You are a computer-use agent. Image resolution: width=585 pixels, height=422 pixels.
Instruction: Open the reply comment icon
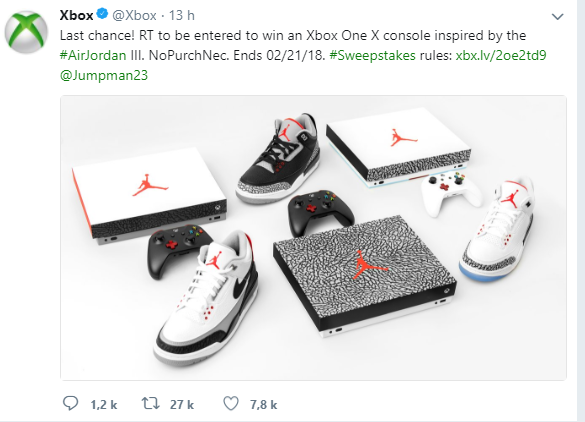tap(71, 404)
